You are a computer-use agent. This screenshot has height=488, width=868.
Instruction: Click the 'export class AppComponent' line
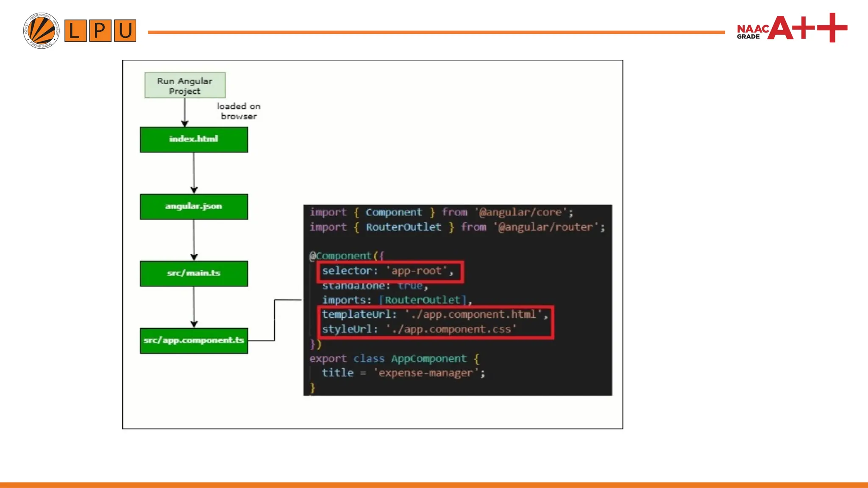click(x=394, y=359)
